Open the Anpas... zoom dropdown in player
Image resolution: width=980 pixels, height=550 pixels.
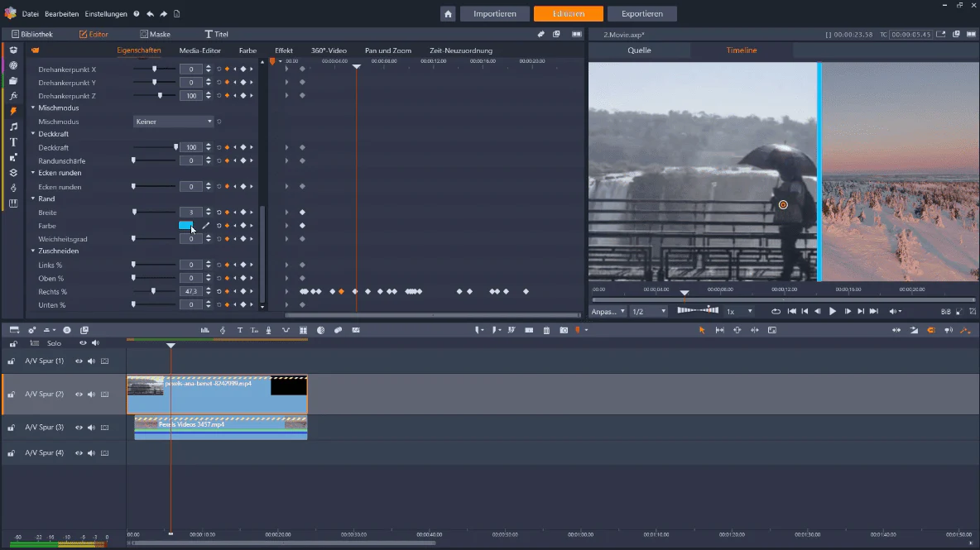[608, 312]
